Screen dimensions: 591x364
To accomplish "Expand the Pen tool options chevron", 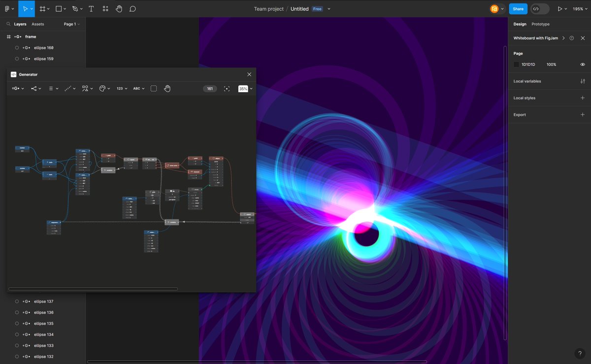I will tap(82, 9).
